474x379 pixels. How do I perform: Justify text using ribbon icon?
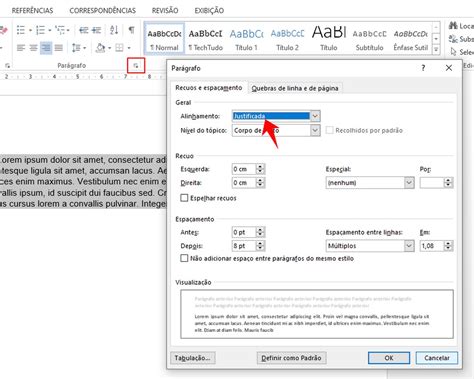pos(59,48)
